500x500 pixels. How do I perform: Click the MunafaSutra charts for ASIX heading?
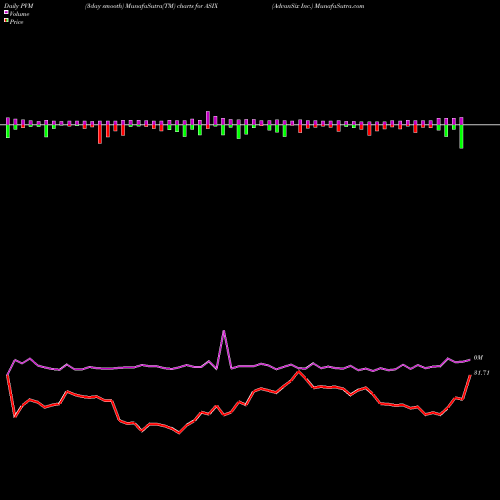click(151, 6)
